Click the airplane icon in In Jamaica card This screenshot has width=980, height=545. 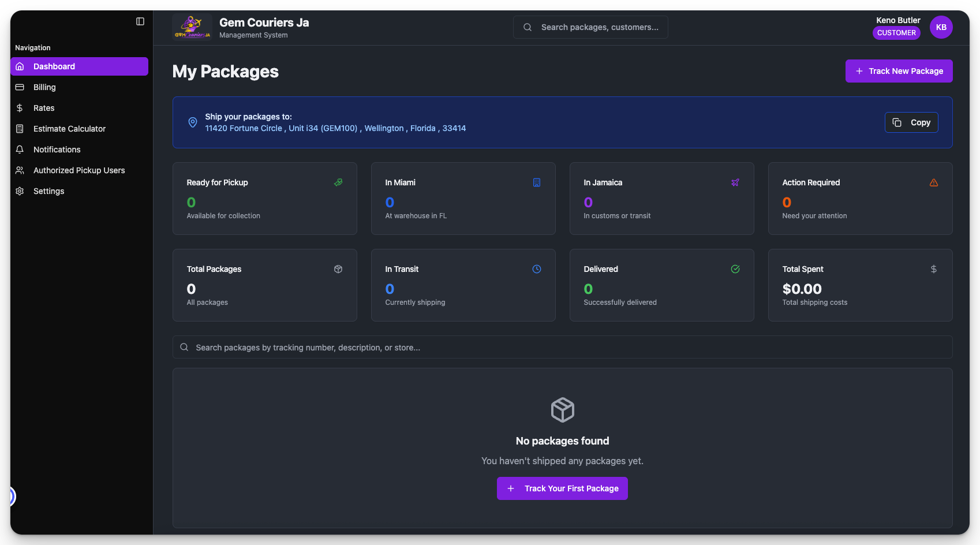tap(735, 182)
